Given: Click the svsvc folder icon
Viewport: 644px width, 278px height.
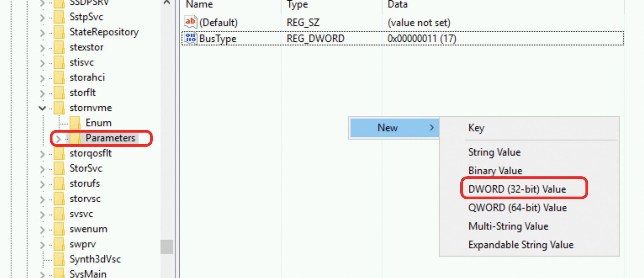Looking at the screenshot, I should tap(59, 214).
